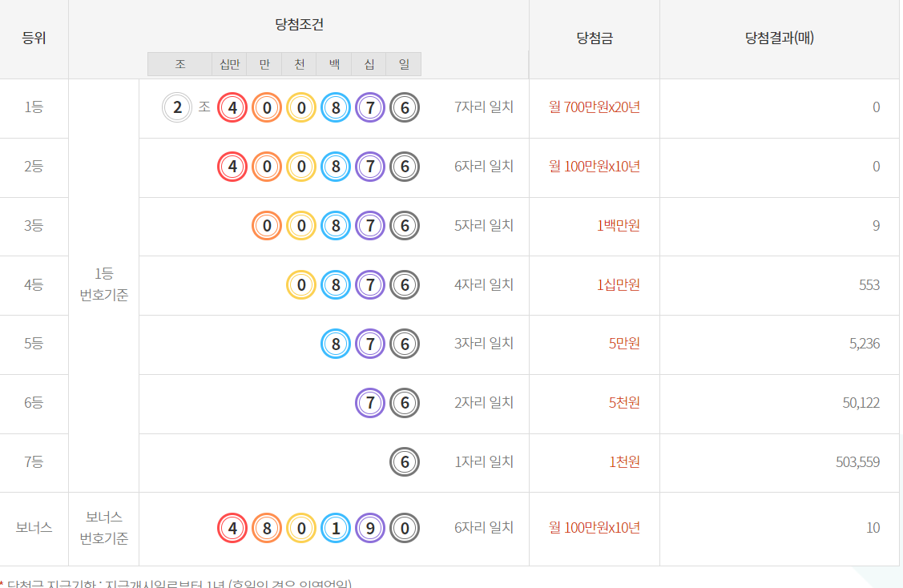The image size is (903, 588).
Task: Select the gray 조 ball showing 2
Action: click(x=178, y=107)
